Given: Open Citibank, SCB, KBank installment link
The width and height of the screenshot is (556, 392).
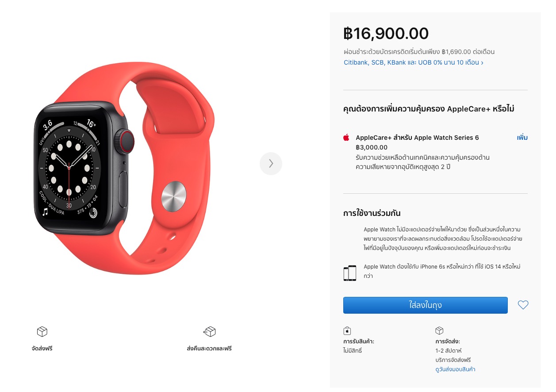Looking at the screenshot, I should [x=414, y=62].
